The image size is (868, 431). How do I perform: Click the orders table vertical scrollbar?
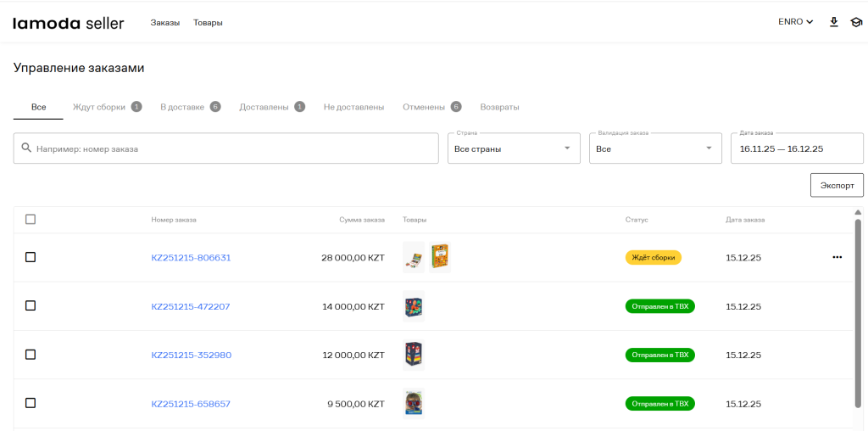(858, 314)
